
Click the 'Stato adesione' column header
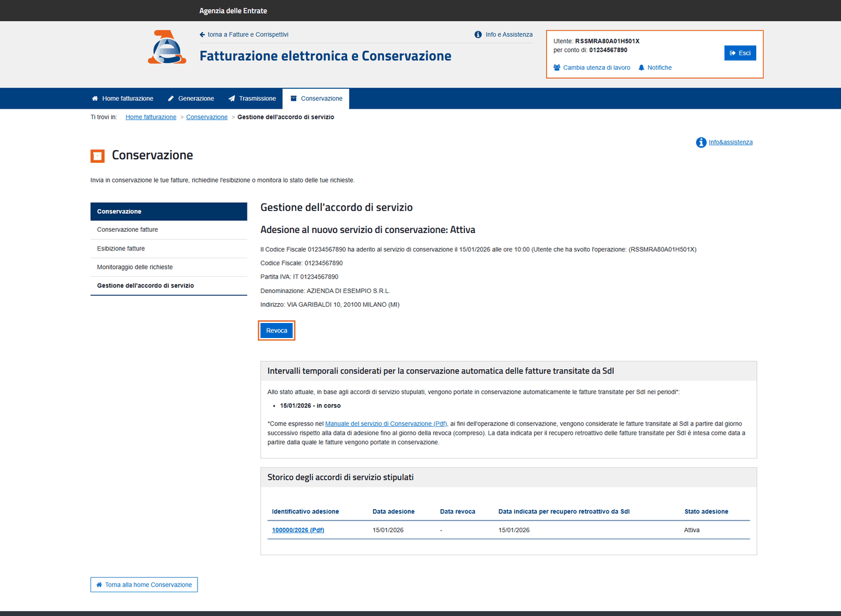pyautogui.click(x=706, y=512)
